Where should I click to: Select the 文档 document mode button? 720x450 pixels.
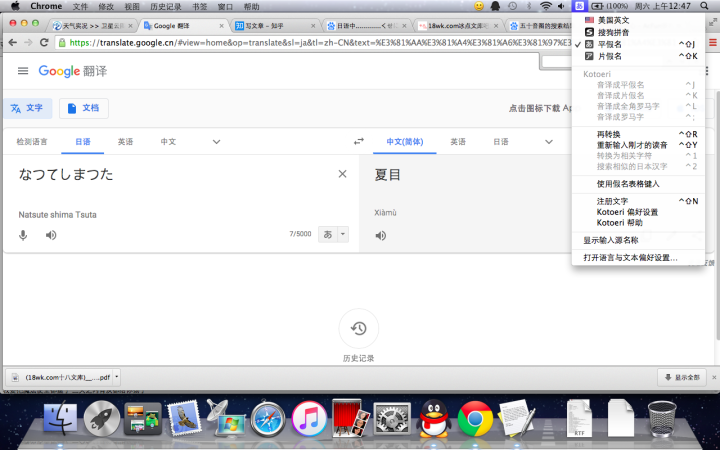84,108
